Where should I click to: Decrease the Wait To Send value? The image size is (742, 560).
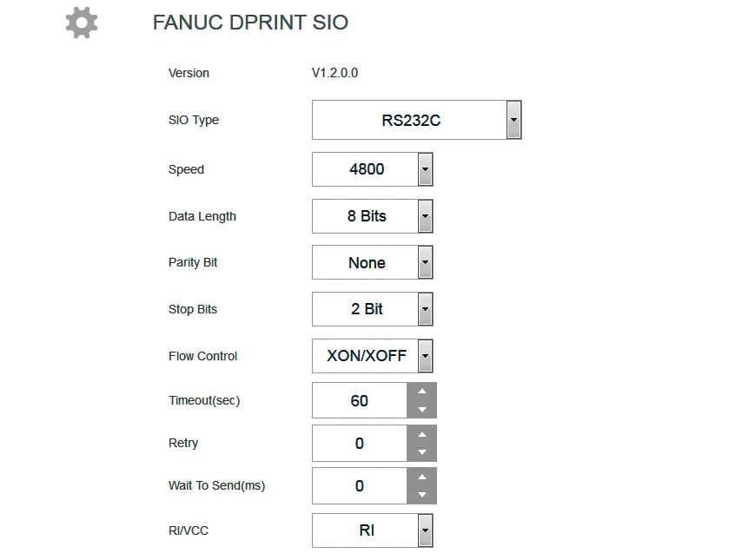[x=422, y=495]
